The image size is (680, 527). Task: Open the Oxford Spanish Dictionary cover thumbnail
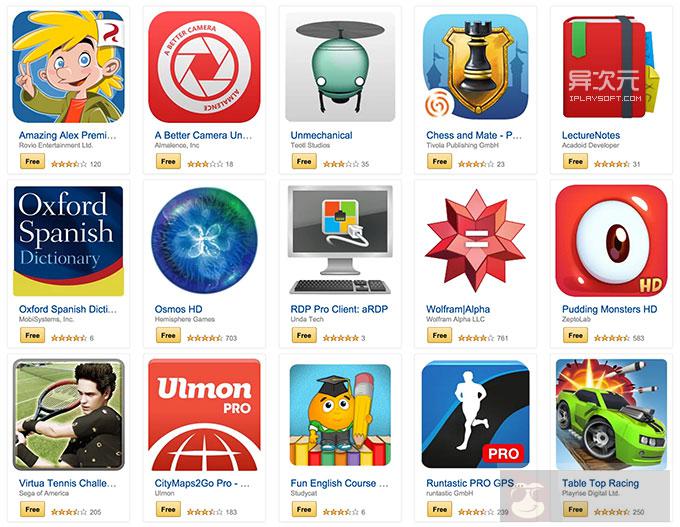point(69,241)
